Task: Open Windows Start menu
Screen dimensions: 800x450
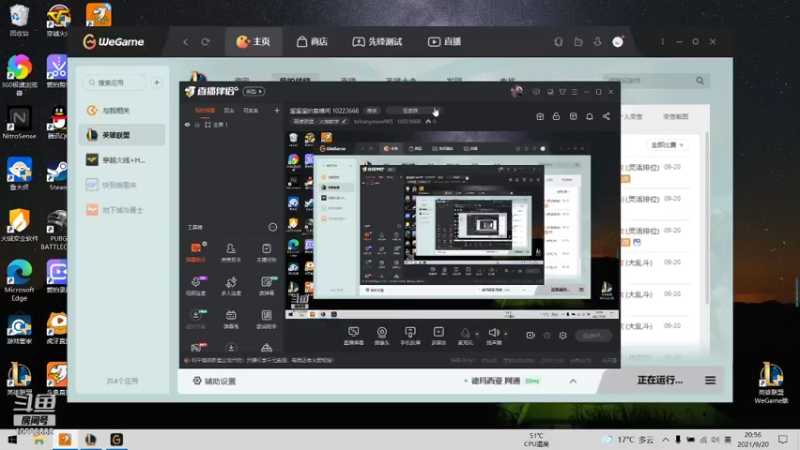Action: click(x=12, y=440)
